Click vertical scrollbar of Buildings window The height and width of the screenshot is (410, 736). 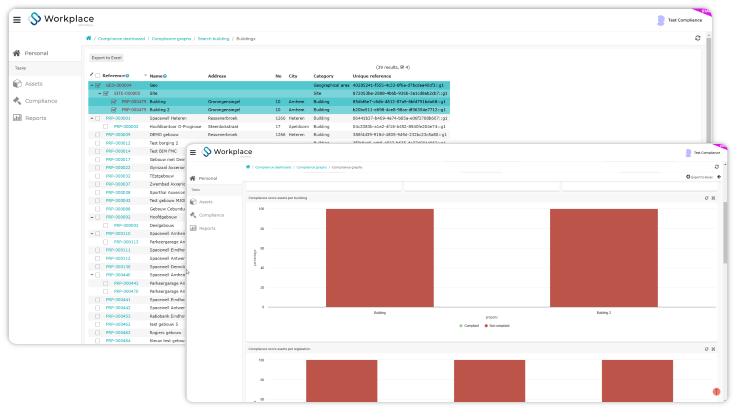pos(708,88)
